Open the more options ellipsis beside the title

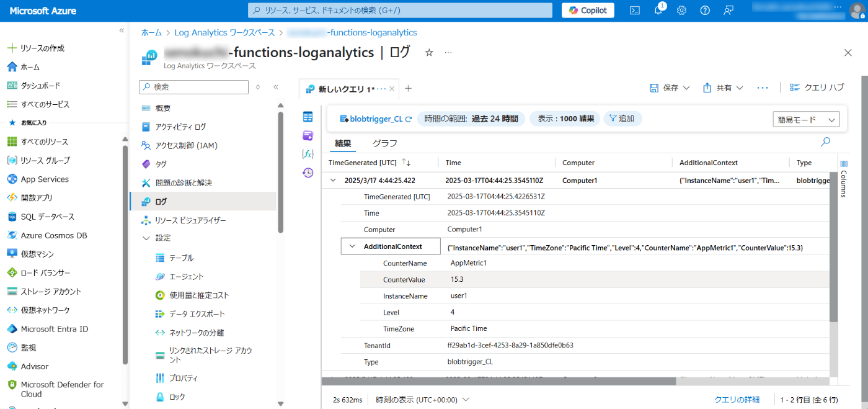(448, 52)
